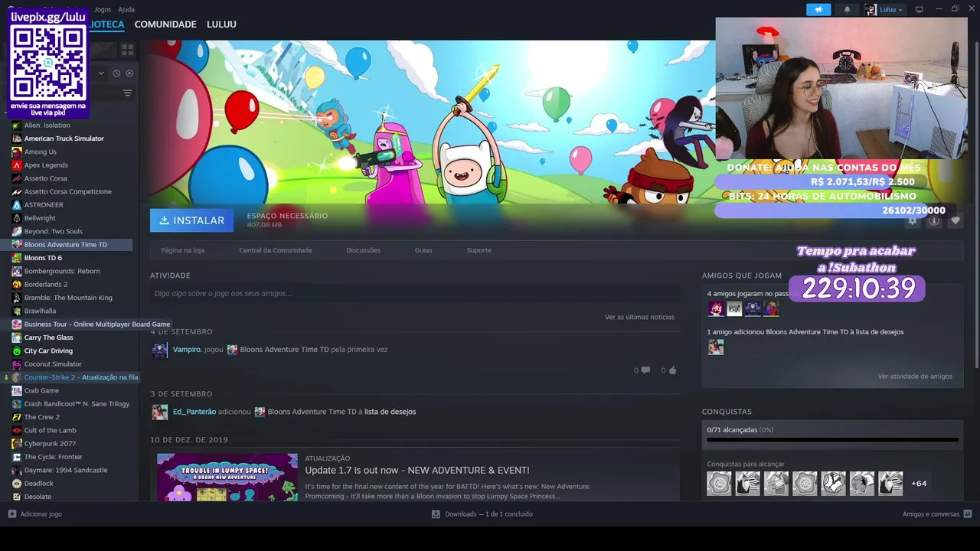Screen dimensions: 980x551
Task: Open Vampiro. profile link
Action: click(x=188, y=350)
